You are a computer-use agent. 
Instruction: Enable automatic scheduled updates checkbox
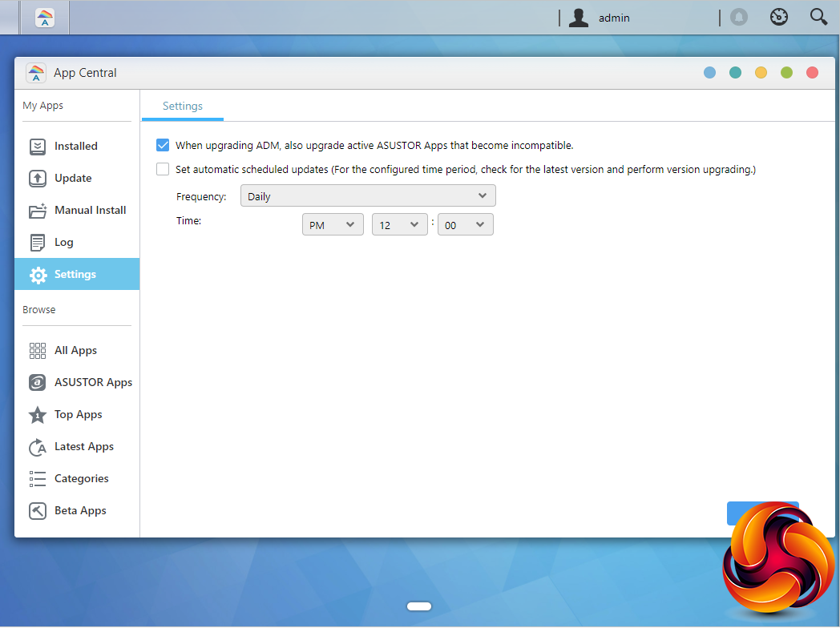tap(163, 169)
